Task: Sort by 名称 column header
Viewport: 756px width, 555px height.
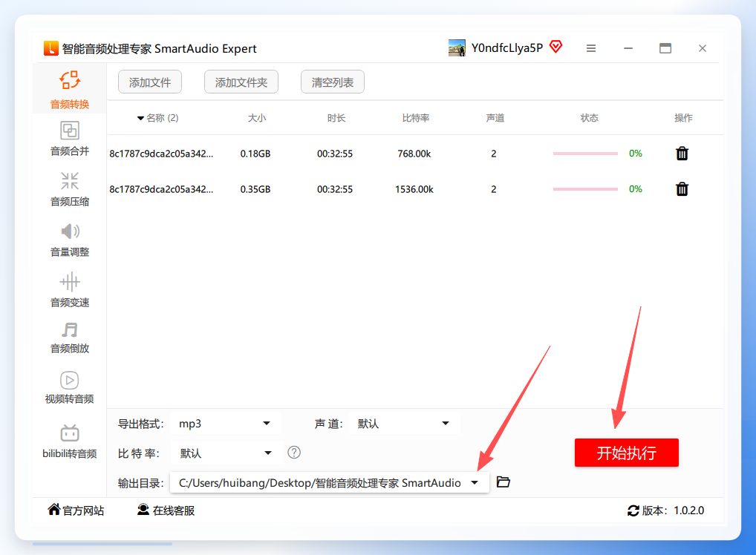Action: tap(157, 118)
